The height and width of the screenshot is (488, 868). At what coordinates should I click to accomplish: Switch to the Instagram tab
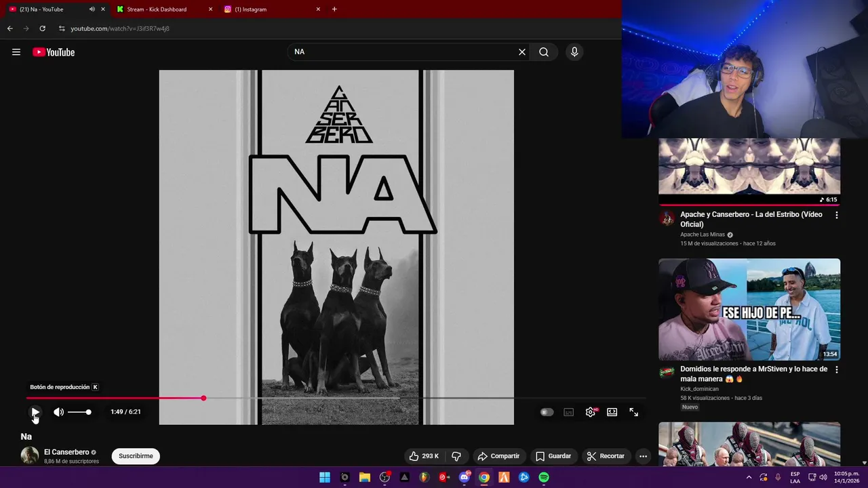point(272,9)
